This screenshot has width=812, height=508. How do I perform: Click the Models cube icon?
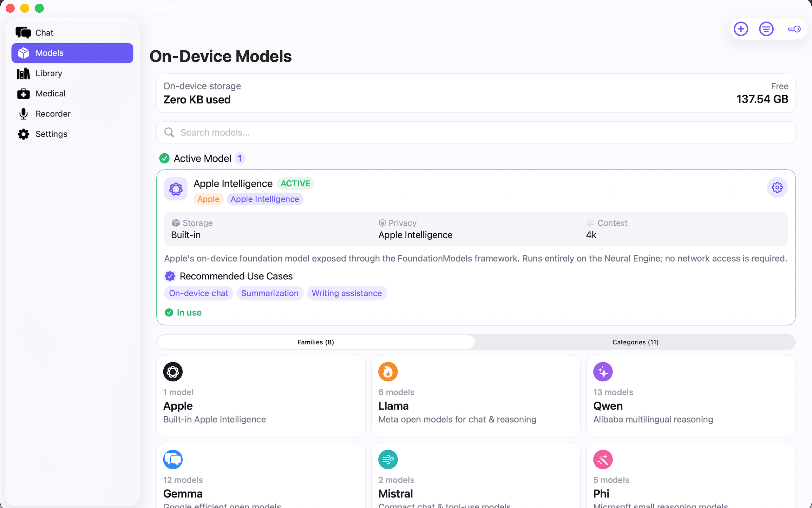(23, 53)
